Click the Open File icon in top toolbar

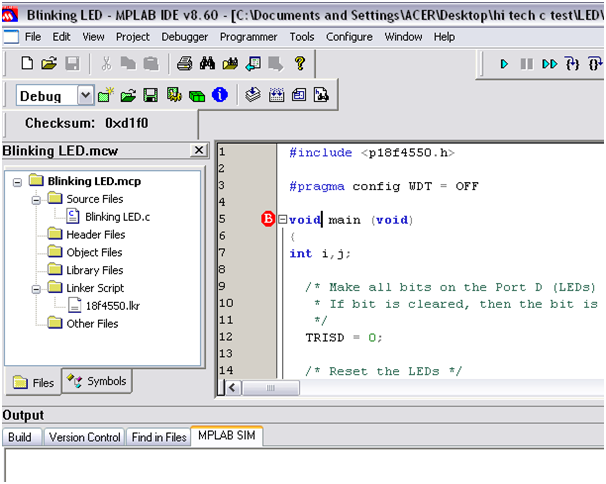[x=49, y=63]
